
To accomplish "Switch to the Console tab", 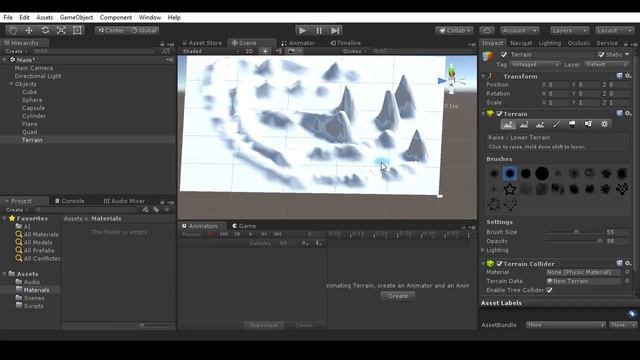I will pyautogui.click(x=69, y=201).
